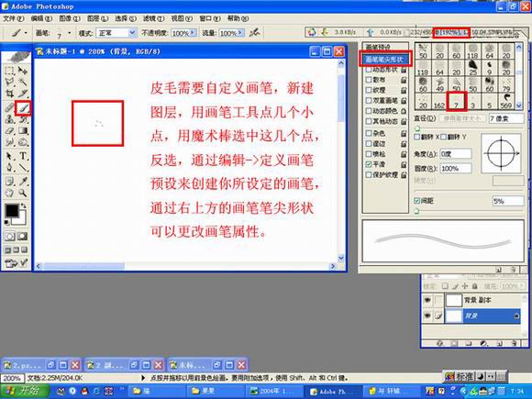Viewport: 532px width, 399px height.
Task: Select the Line shape tool
Action: [23, 167]
